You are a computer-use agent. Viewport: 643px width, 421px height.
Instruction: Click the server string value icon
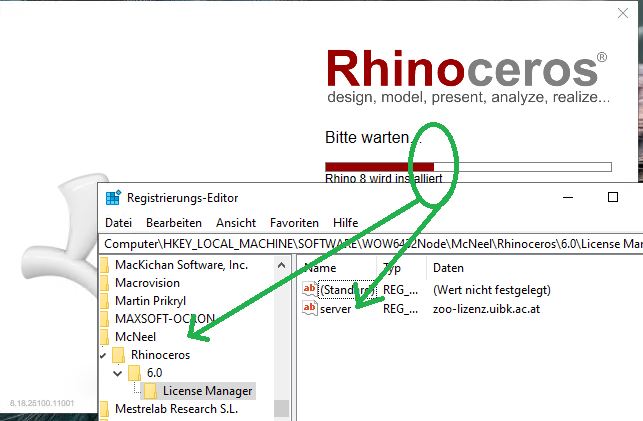(310, 308)
